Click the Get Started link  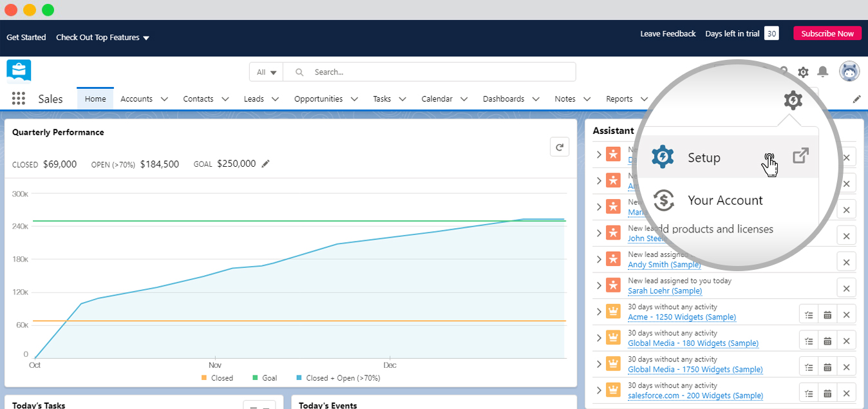click(x=26, y=37)
